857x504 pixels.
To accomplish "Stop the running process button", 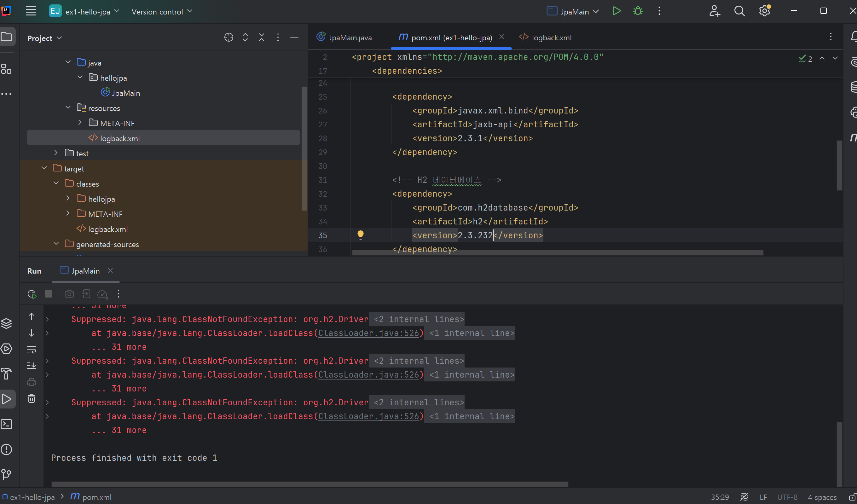I will 49,294.
